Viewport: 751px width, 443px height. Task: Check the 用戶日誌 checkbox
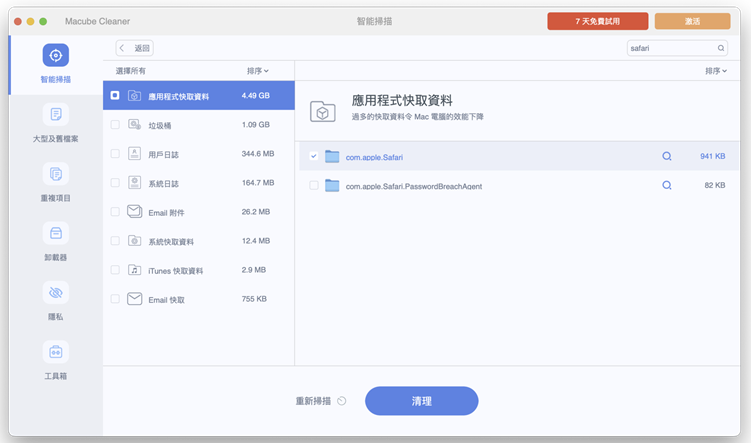115,154
